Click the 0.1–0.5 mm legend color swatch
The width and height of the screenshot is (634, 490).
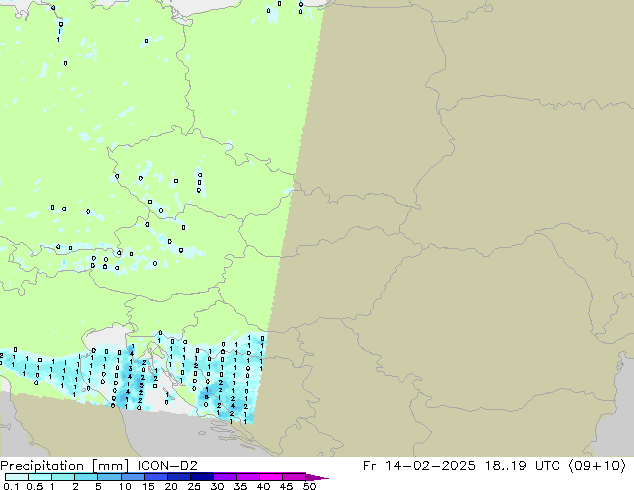(17, 477)
